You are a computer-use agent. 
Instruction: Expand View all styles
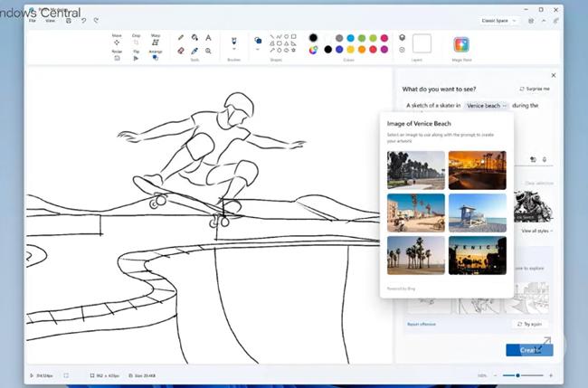536,231
